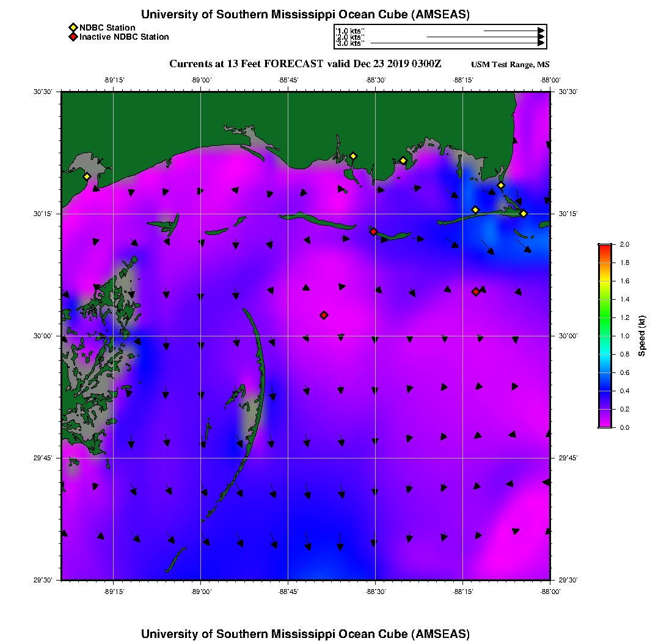Click the 1.0 tick label on color bar
The image size is (672, 641).
click(624, 336)
